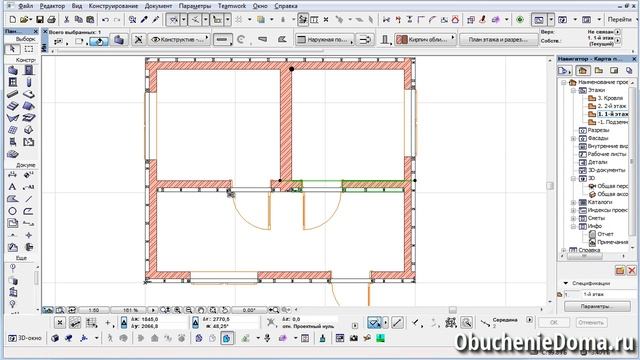Image resolution: width=640 pixels, height=360 pixels.
Task: Open the Файл menu
Action: point(26,6)
